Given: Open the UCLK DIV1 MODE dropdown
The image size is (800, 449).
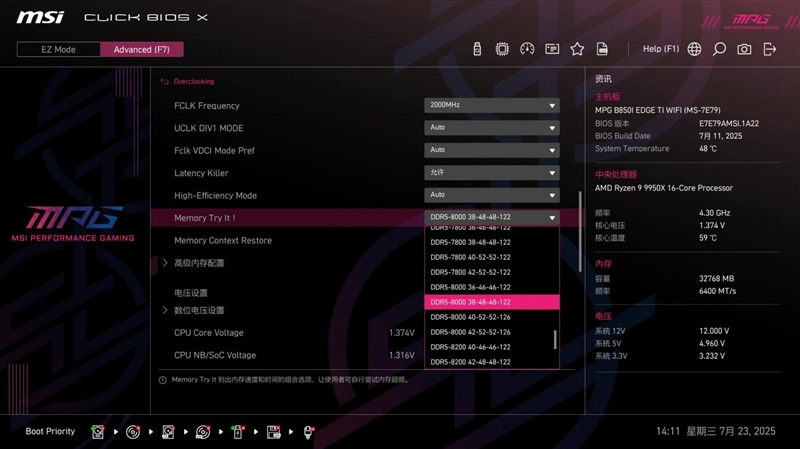Looking at the screenshot, I should coord(492,128).
